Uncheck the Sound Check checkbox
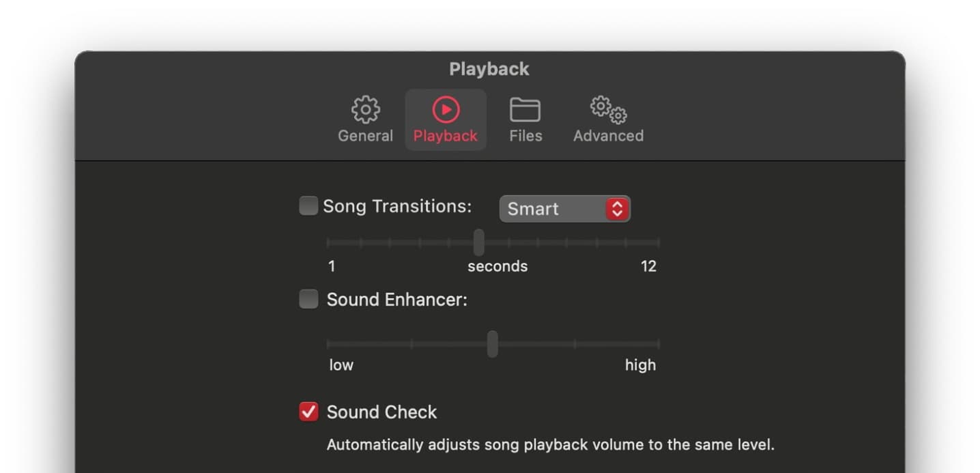 308,412
